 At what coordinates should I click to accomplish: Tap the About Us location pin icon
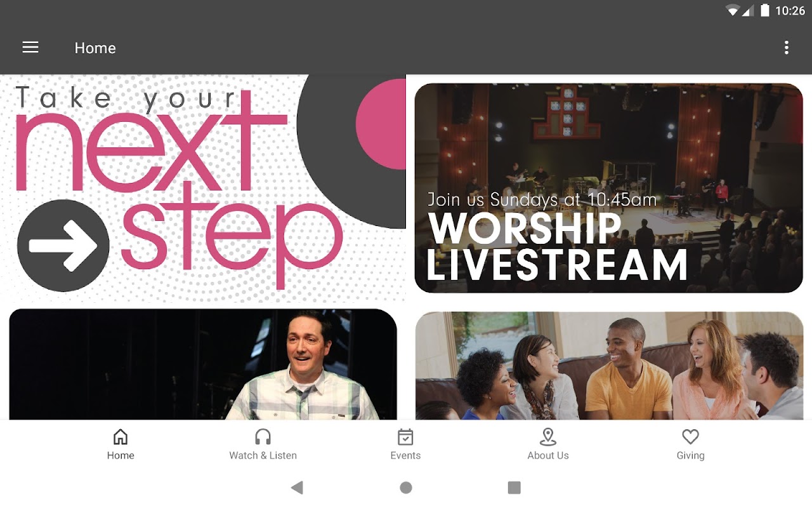(548, 437)
